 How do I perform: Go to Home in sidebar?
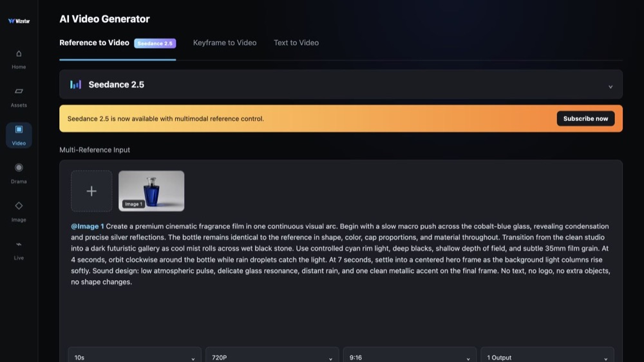[19, 59]
